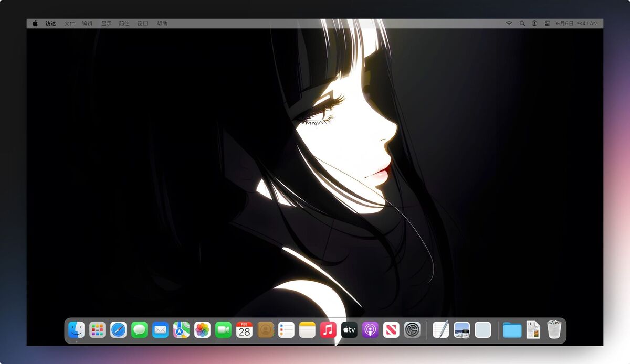This screenshot has width=630, height=364.
Task: Open Launchpad in the dock
Action: (97, 330)
